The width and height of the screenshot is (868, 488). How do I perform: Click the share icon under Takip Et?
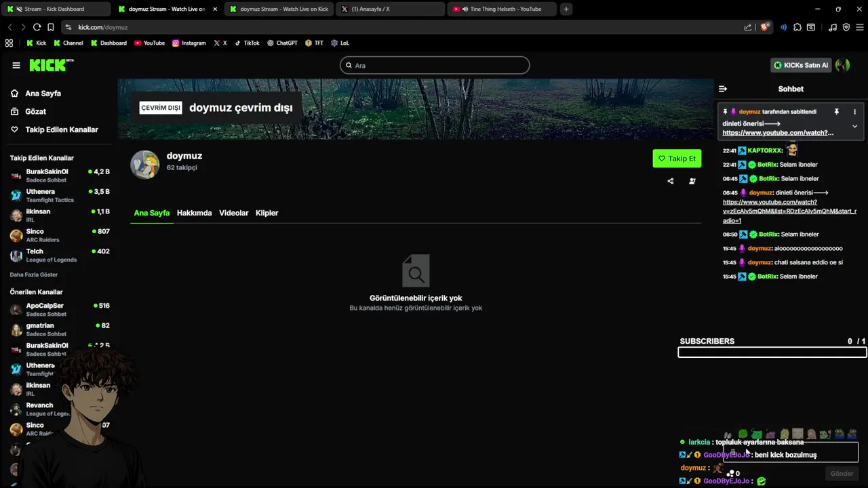pyautogui.click(x=671, y=181)
